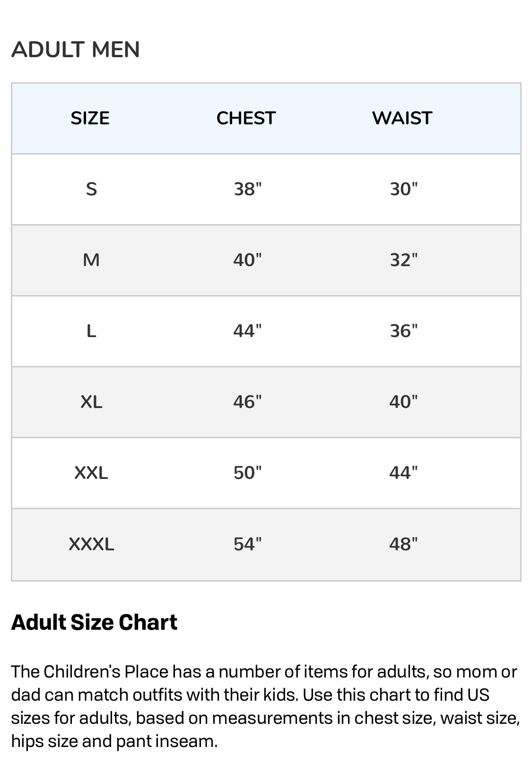Select the L size row label

click(91, 331)
